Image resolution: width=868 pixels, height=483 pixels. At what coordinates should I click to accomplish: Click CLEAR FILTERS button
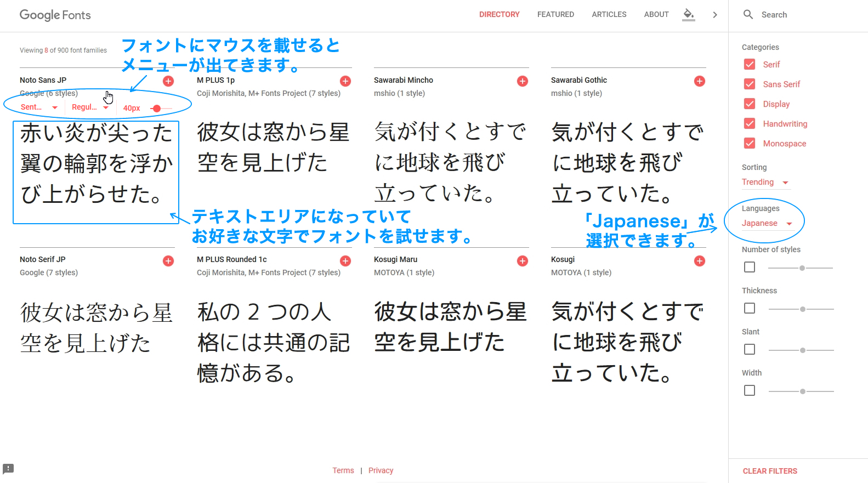[x=770, y=471]
